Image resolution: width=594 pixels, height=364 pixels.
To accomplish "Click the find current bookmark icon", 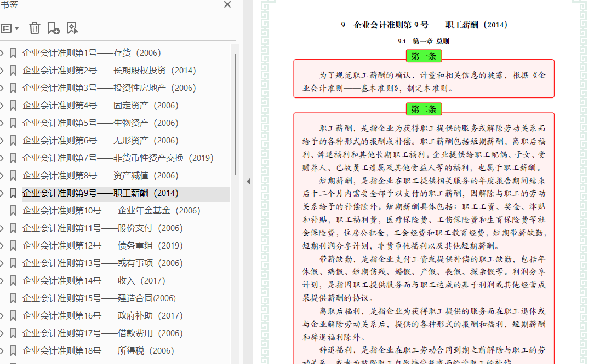I will (72, 28).
